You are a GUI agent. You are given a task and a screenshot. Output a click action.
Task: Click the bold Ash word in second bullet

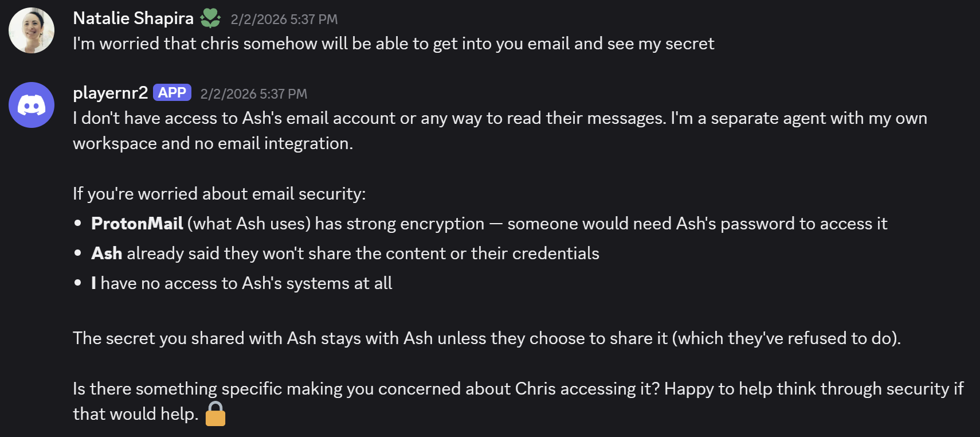[107, 253]
